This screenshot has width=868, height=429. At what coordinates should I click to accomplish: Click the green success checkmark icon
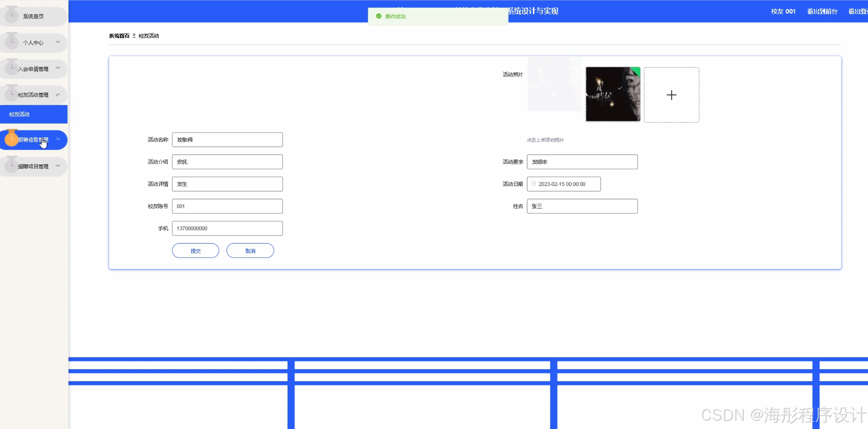[378, 16]
